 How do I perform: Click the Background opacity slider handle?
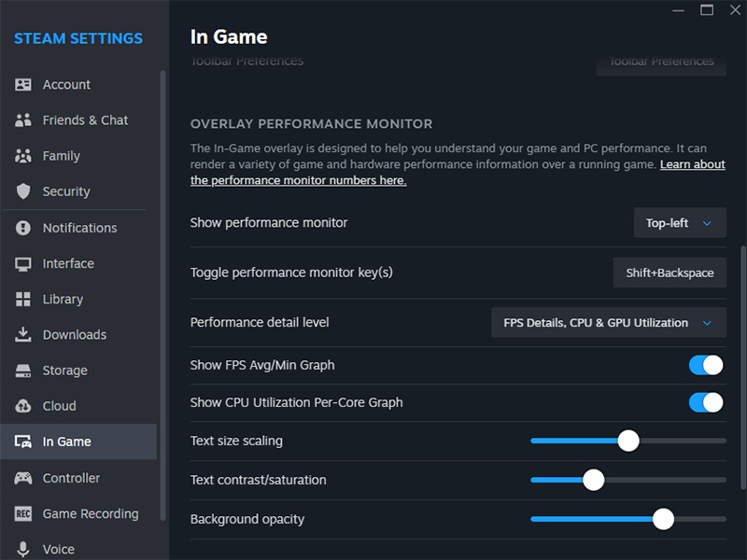click(x=663, y=519)
